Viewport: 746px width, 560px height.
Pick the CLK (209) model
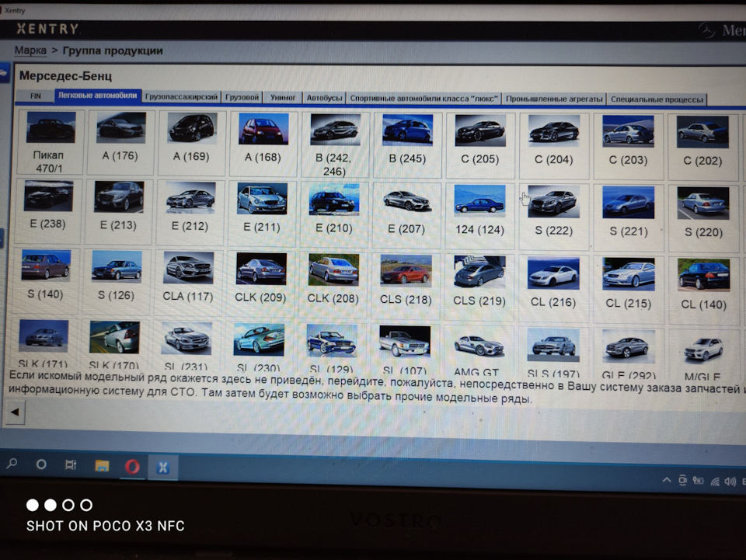click(x=261, y=283)
